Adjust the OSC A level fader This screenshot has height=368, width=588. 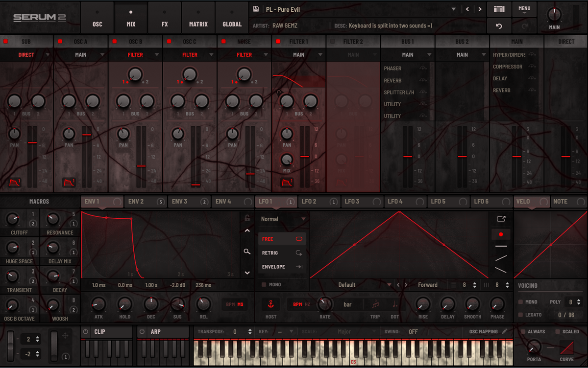tap(87, 134)
